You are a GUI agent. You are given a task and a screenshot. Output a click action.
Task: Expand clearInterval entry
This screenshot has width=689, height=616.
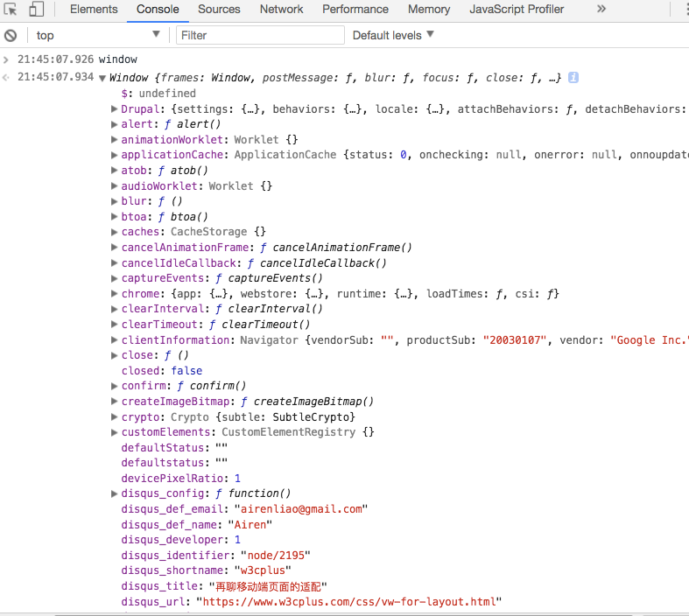(114, 309)
